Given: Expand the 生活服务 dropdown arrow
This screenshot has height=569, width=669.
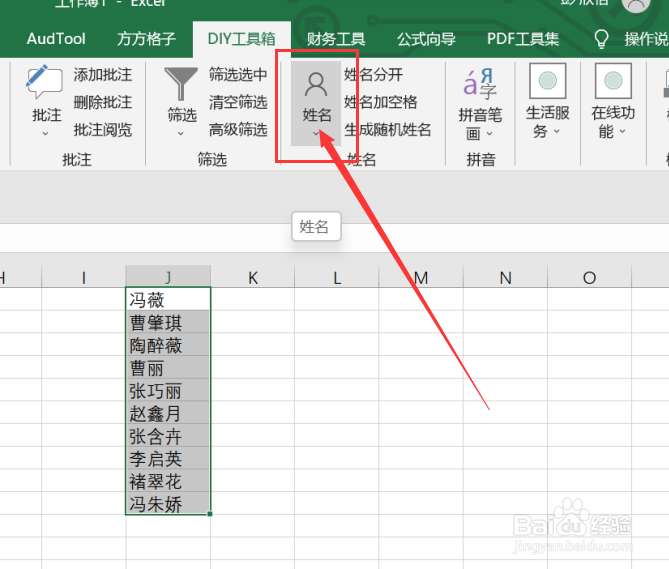Looking at the screenshot, I should tap(557, 131).
